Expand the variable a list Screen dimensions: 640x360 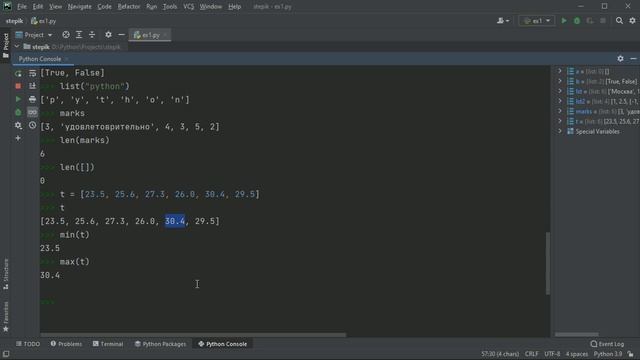pos(560,71)
